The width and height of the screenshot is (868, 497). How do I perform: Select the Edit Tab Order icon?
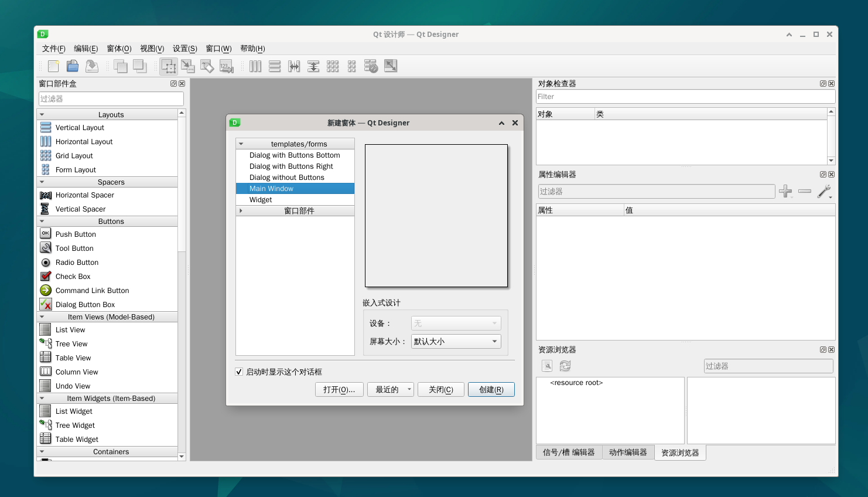tap(227, 66)
